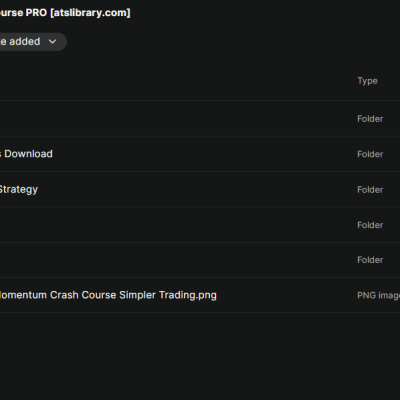Click the Folder type label of the Download row

tap(370, 154)
